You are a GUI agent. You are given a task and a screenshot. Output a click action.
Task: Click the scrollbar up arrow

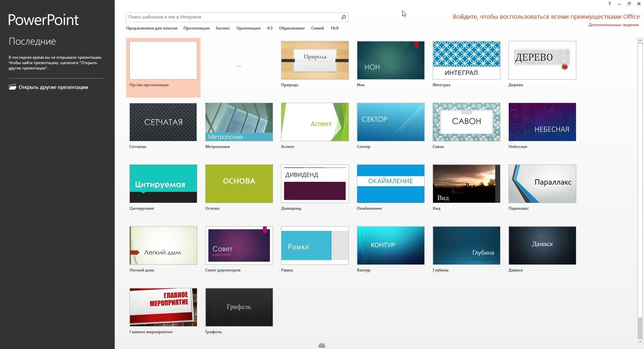click(640, 40)
